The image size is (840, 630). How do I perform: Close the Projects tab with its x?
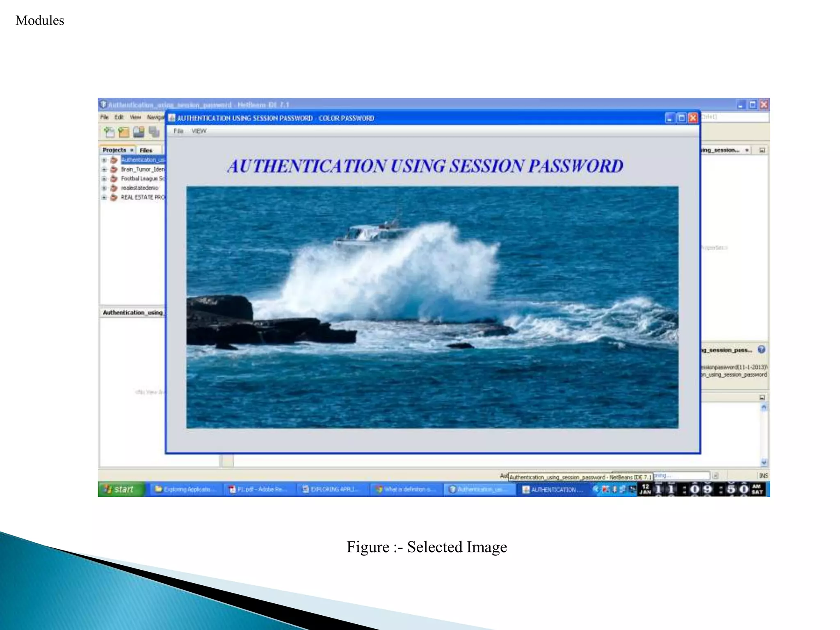coord(132,150)
